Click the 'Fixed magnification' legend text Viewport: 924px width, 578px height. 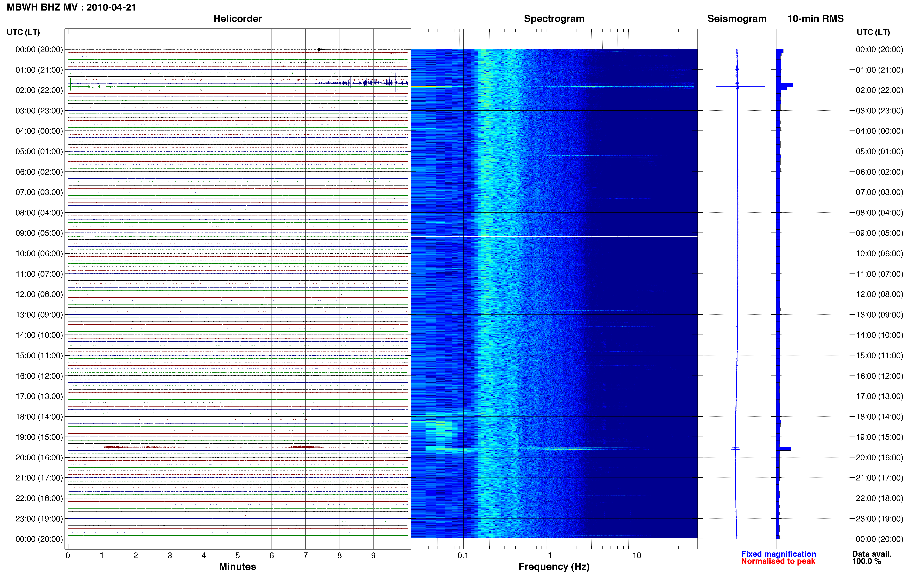[x=778, y=554]
